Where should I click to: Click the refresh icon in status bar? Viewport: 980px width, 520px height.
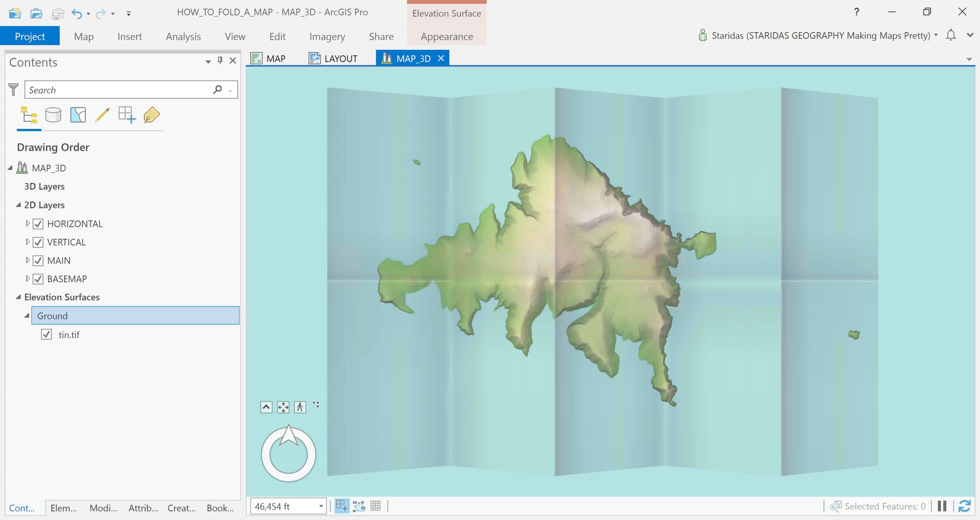(964, 506)
